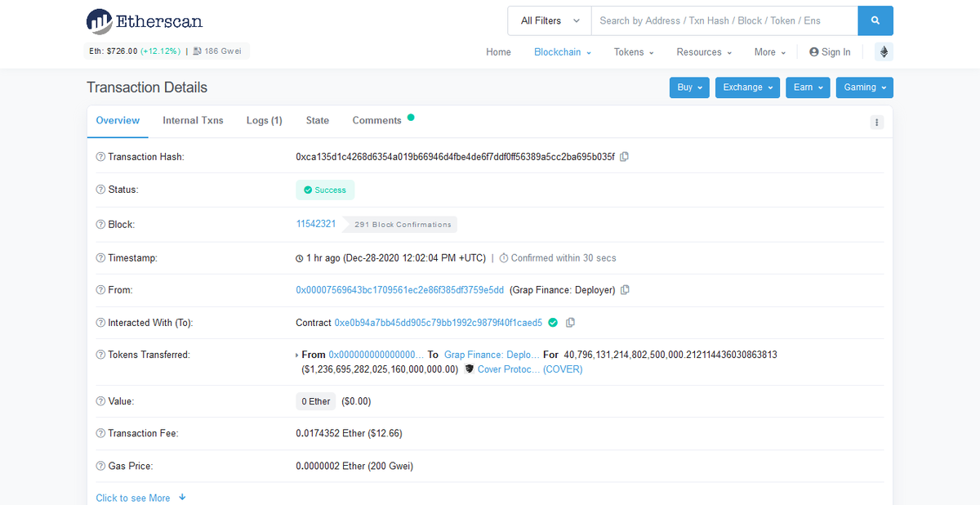
Task: Copy the From address with its copy icon
Action: point(626,290)
